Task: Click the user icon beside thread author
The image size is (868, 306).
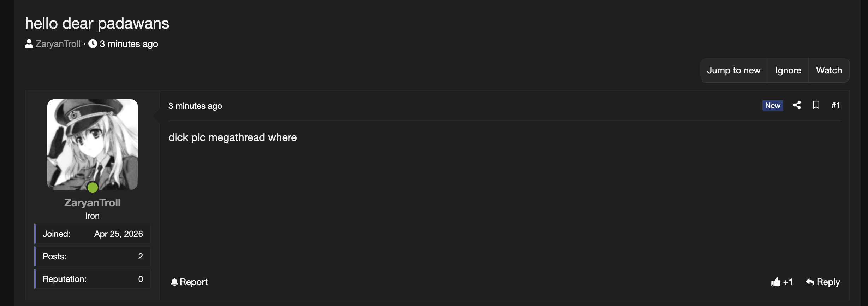Action: point(29,44)
